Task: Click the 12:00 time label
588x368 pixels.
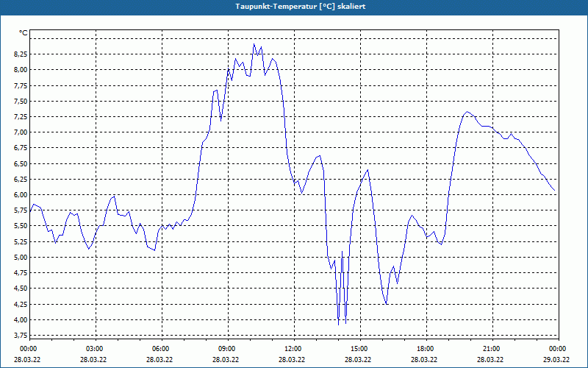Action: click(293, 349)
